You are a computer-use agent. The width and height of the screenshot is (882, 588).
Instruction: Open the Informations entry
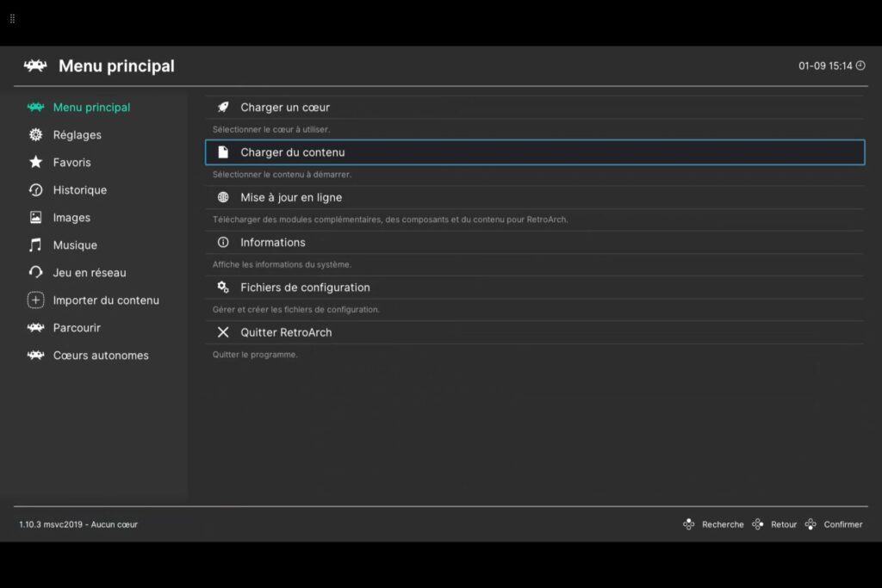[534, 242]
